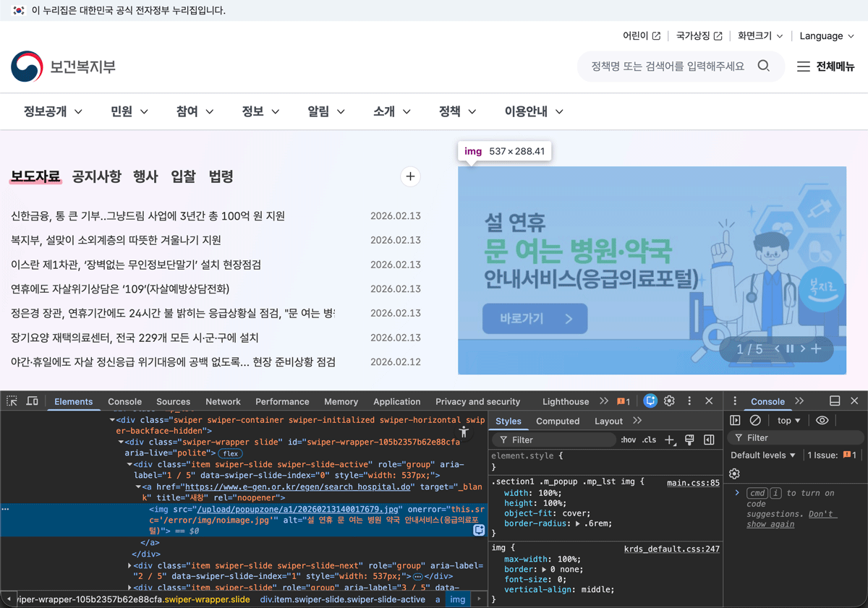Add a new style rule with the plus icon

(x=670, y=439)
